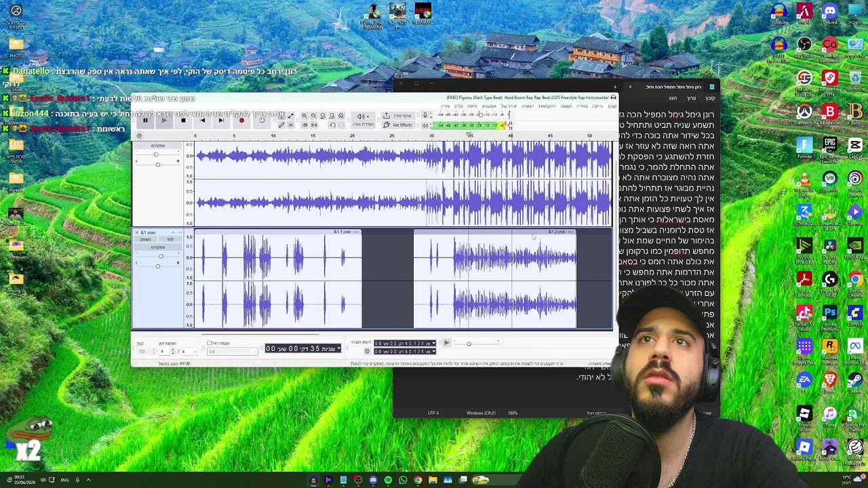Open Audacity's רצועות (Tracks) menu
Screen dimensions: 868x488
click(x=528, y=106)
